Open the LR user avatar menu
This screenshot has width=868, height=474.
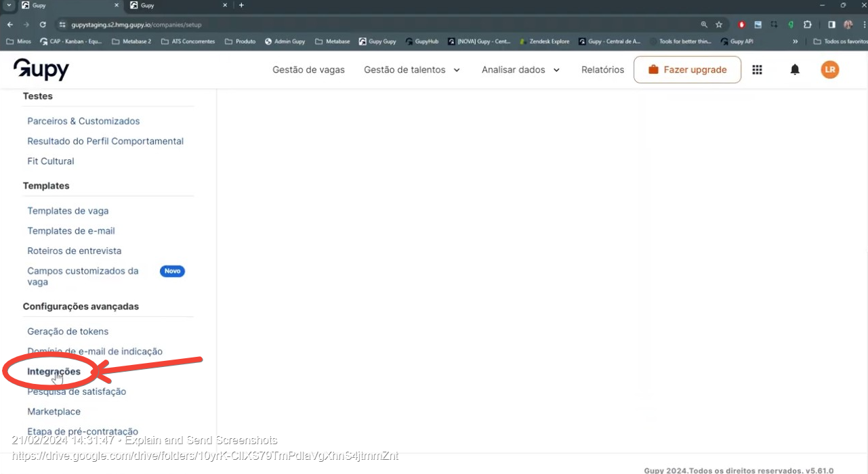click(829, 70)
